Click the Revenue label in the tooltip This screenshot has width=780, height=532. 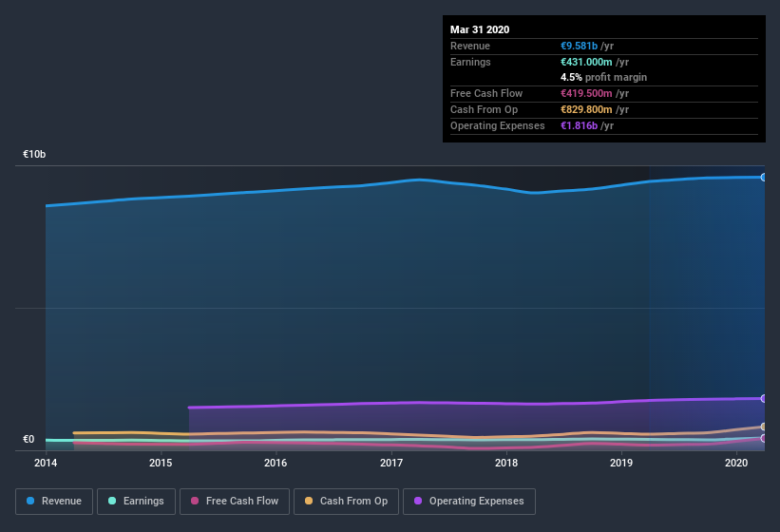point(470,46)
